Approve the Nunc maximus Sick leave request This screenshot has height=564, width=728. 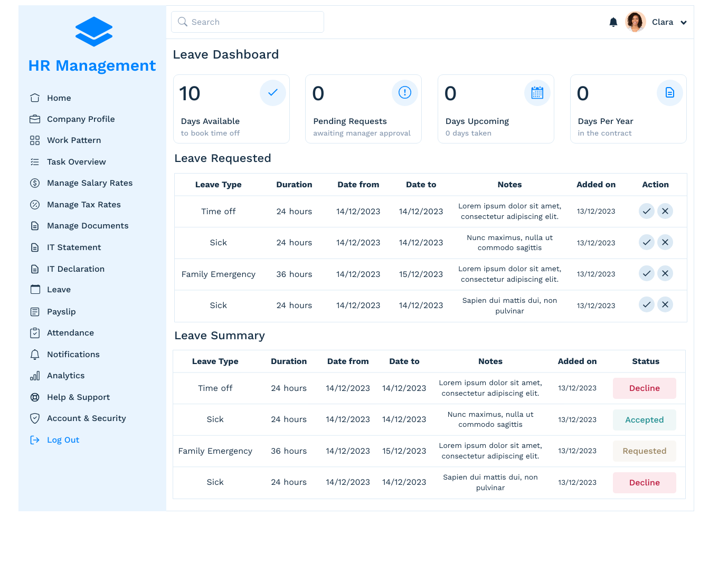647,242
